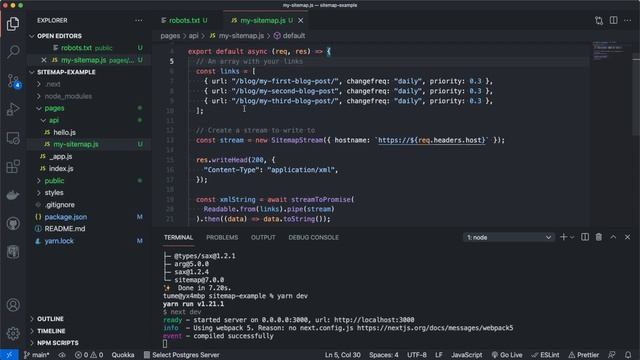Open hello.js in the file tree
Viewport: 640px width, 360px height.
64,132
